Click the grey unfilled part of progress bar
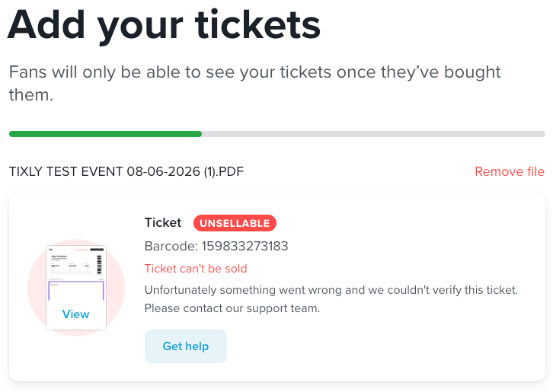This screenshot has height=392, width=553. tap(373, 134)
